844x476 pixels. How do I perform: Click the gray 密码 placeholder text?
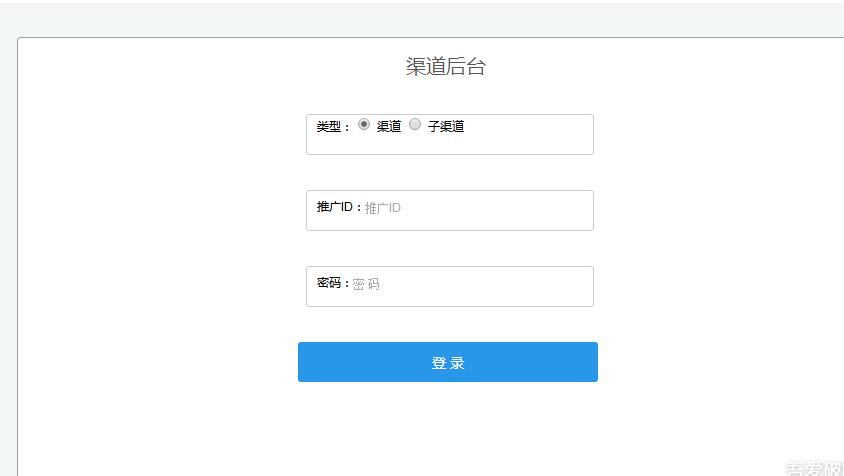click(366, 284)
